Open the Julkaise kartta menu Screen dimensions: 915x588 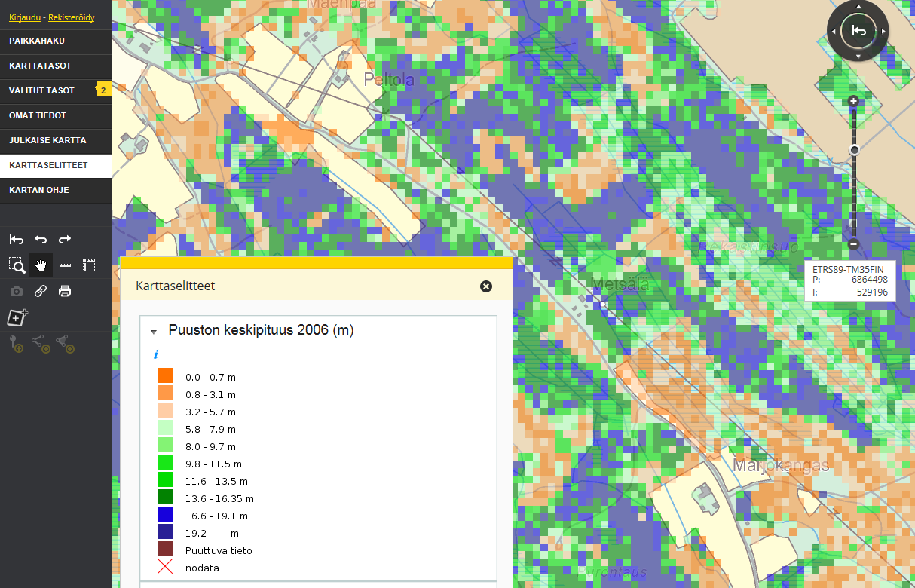click(56, 140)
